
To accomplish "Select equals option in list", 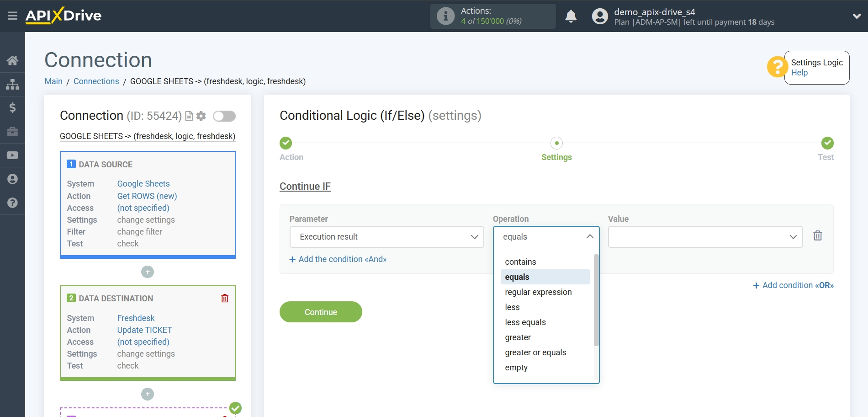I will 545,277.
